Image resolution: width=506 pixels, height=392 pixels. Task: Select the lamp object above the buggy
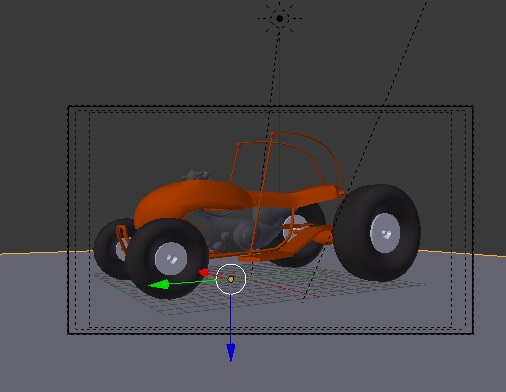280,19
